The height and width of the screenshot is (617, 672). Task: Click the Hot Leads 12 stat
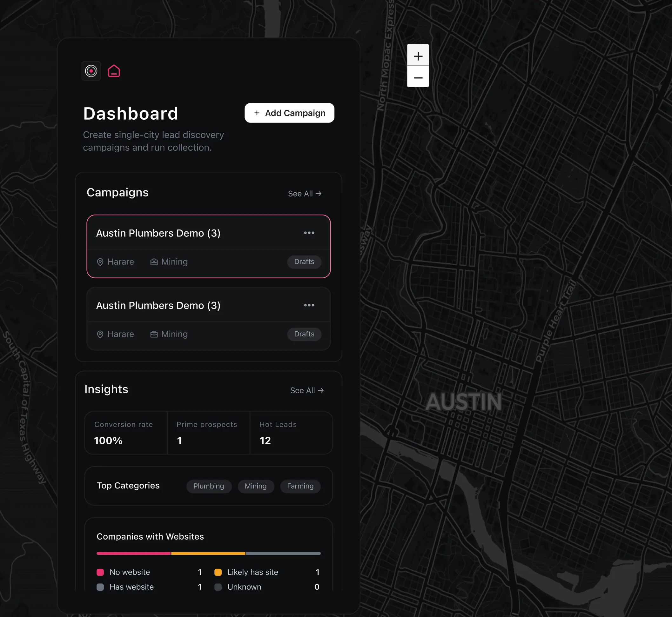pyautogui.click(x=291, y=433)
